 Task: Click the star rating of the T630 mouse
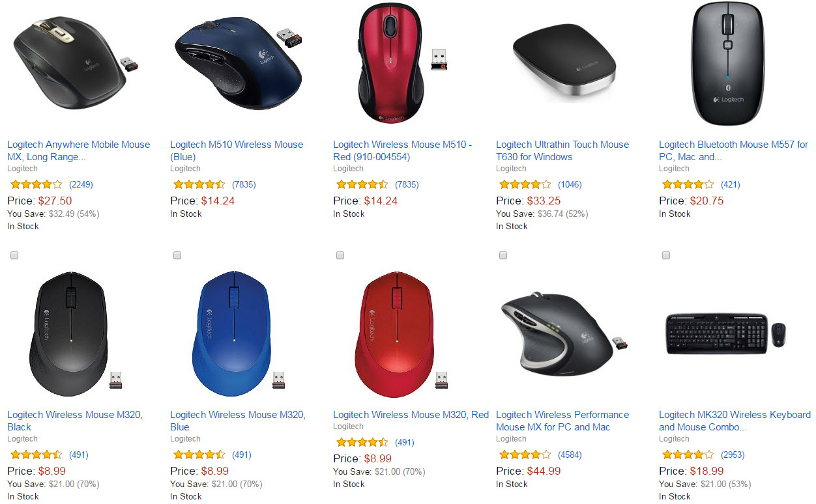[x=525, y=184]
